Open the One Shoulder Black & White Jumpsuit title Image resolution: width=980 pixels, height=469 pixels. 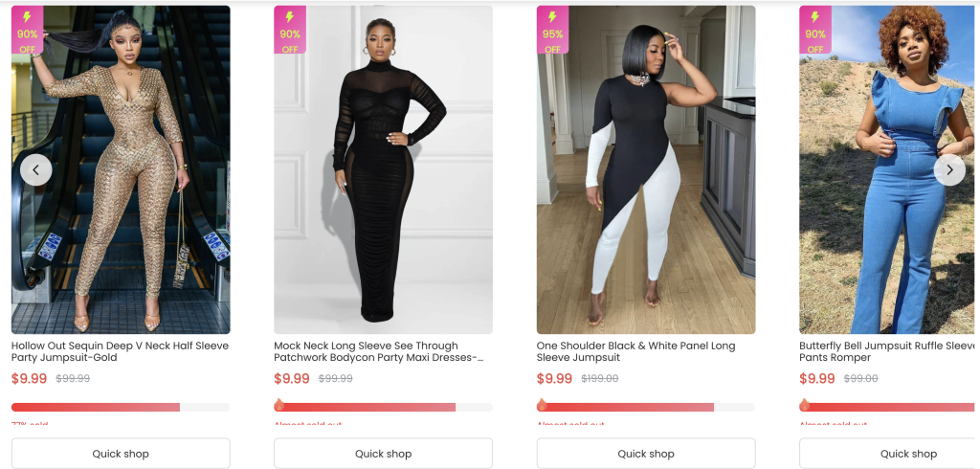pos(635,351)
